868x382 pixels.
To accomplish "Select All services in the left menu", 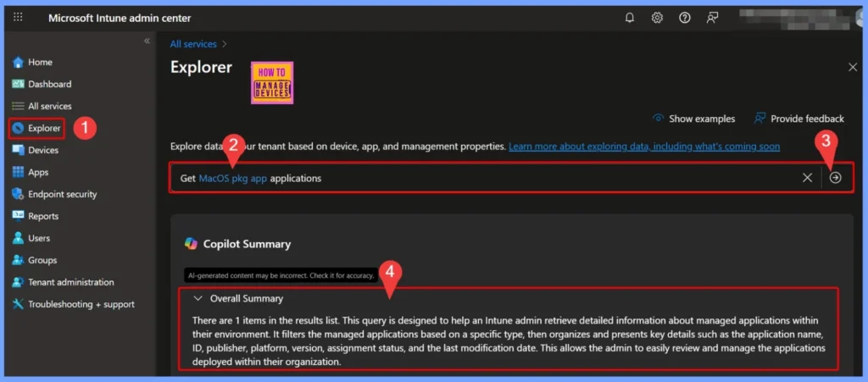I will (x=50, y=106).
